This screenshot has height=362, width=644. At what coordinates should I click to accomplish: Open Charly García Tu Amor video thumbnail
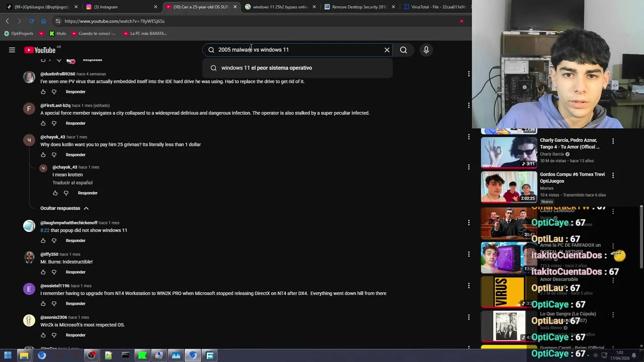509,152
